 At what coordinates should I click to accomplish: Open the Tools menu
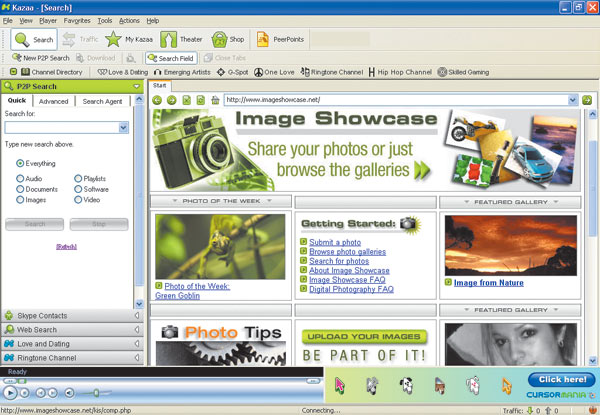(105, 20)
